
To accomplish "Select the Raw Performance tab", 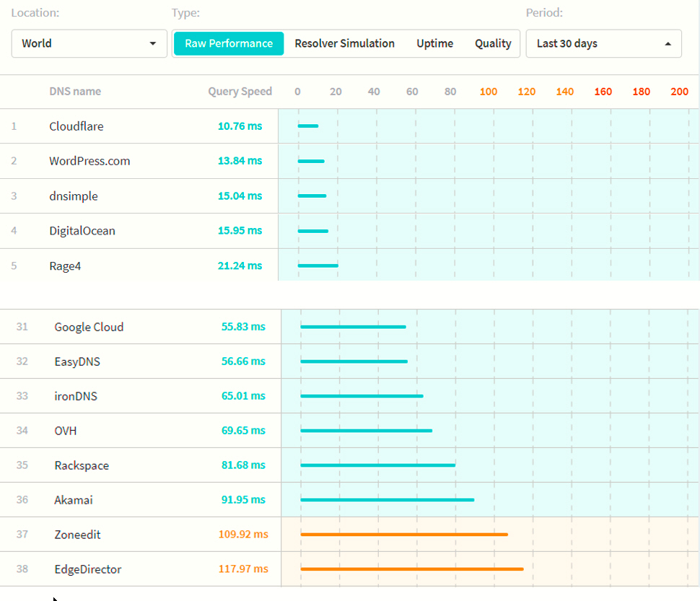I will click(x=229, y=44).
